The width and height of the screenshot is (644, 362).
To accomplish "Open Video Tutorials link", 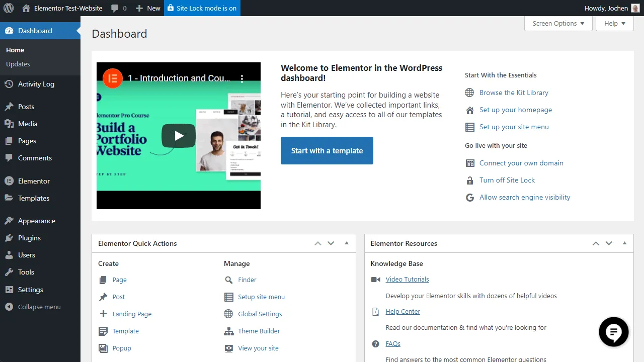I will (407, 280).
